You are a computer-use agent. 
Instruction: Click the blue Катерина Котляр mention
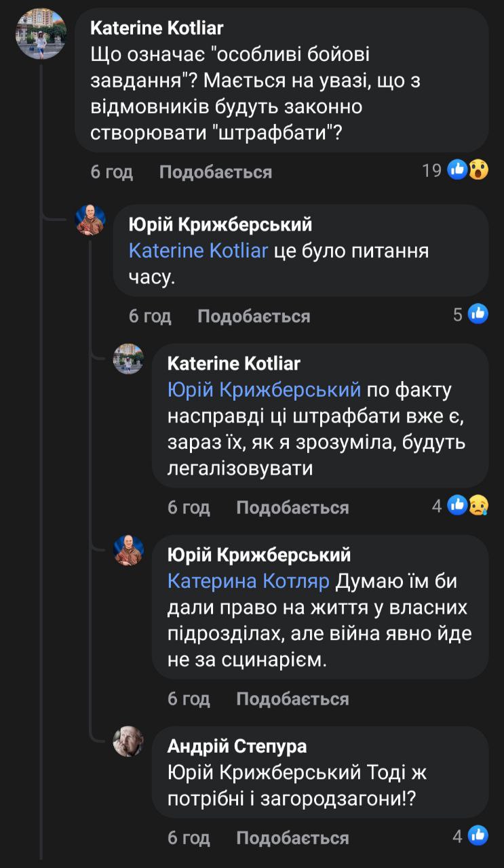[248, 582]
